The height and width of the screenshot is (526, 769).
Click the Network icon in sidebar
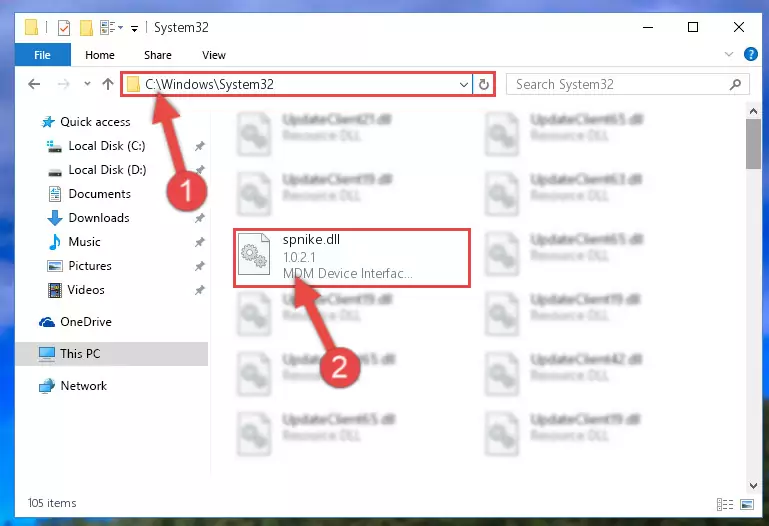click(x=47, y=386)
